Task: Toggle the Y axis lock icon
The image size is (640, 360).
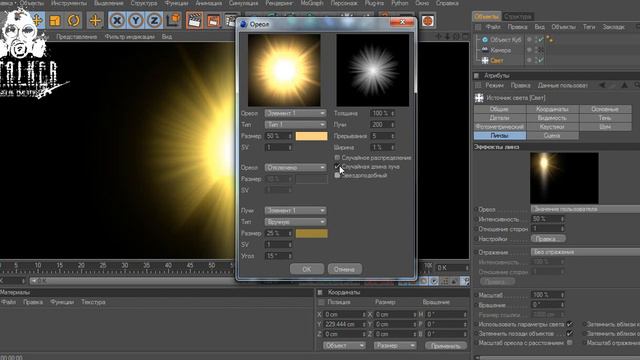Action: (x=136, y=20)
